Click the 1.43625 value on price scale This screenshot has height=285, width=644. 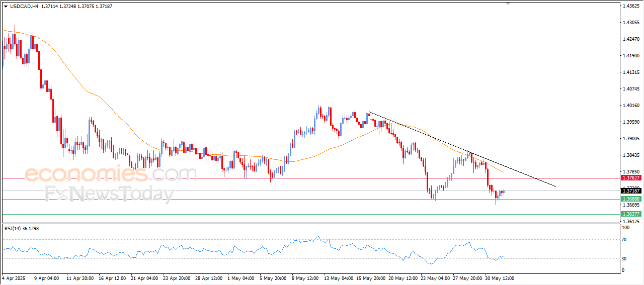(630, 6)
